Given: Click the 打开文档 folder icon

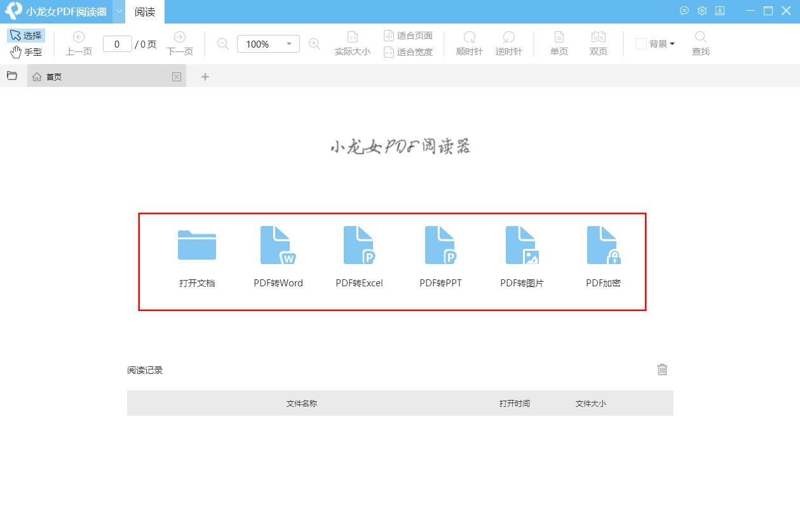Looking at the screenshot, I should [197, 246].
